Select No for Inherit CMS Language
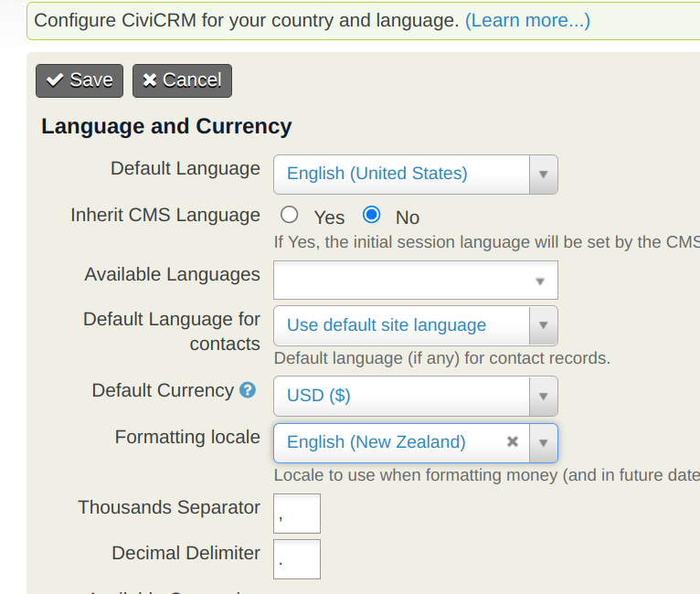The width and height of the screenshot is (700, 594). [372, 216]
